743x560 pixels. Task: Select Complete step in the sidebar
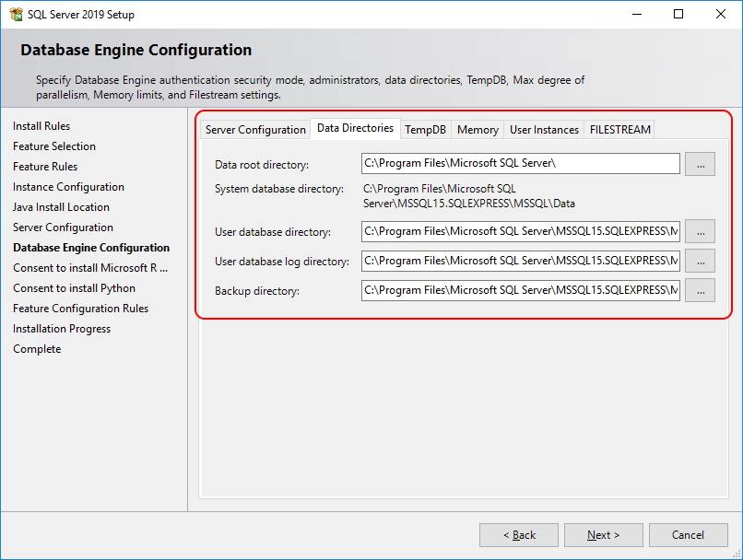point(37,349)
